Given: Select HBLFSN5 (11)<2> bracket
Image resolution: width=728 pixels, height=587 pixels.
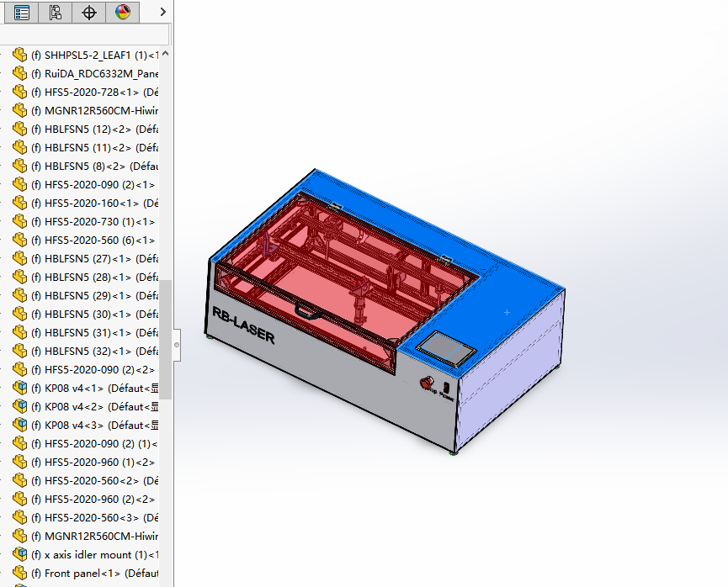Looking at the screenshot, I should 94,147.
